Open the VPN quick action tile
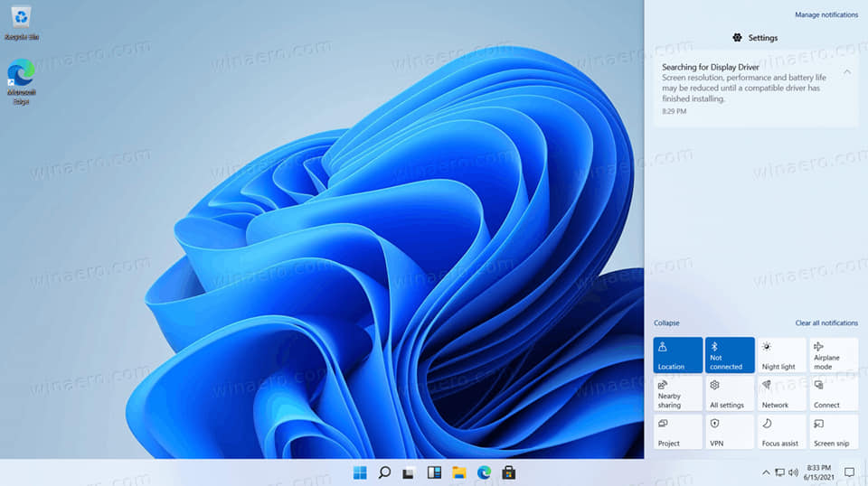 [x=730, y=432]
